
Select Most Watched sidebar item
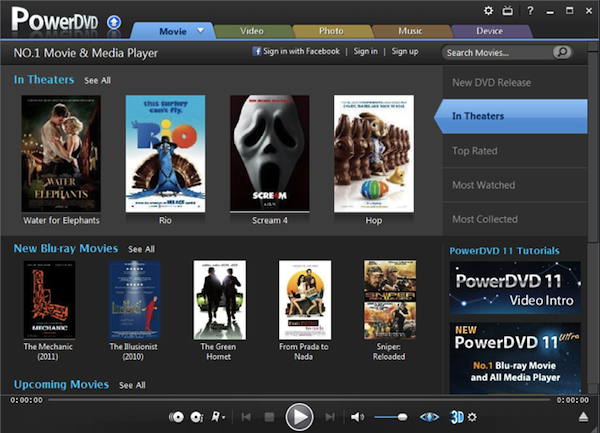click(515, 185)
